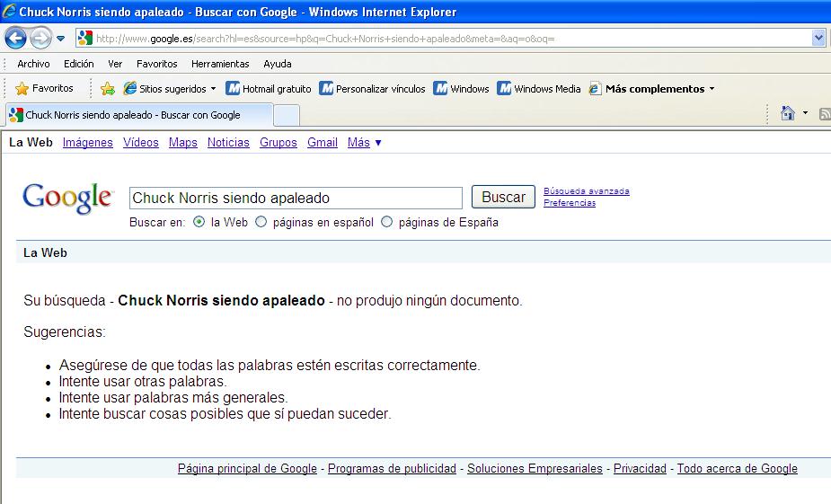Click the RSS feeds icon
This screenshot has height=504, width=831.
(824, 114)
